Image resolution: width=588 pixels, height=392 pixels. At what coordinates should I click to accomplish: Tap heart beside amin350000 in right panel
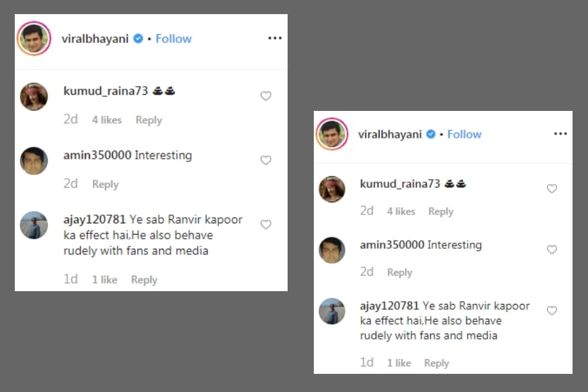(x=552, y=249)
